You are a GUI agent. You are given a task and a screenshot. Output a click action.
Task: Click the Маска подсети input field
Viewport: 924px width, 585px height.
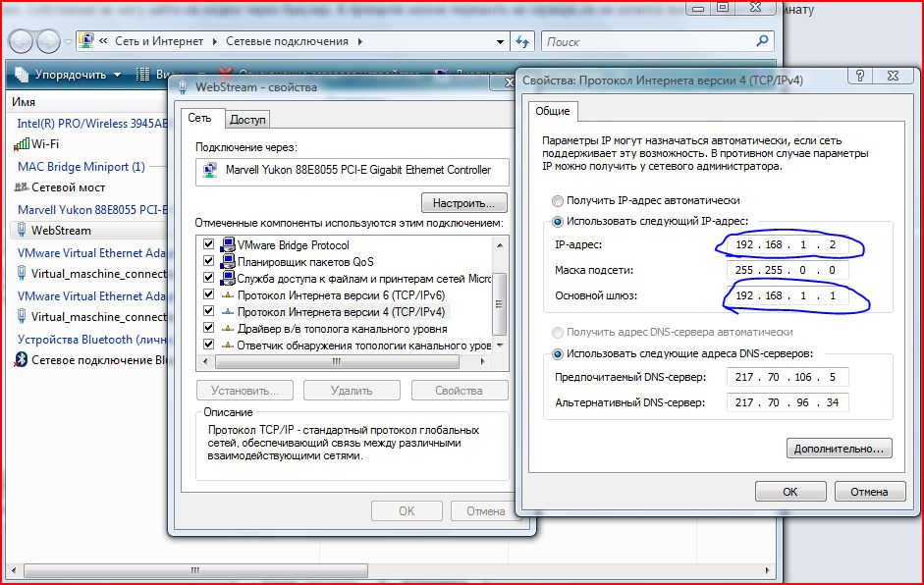[788, 270]
